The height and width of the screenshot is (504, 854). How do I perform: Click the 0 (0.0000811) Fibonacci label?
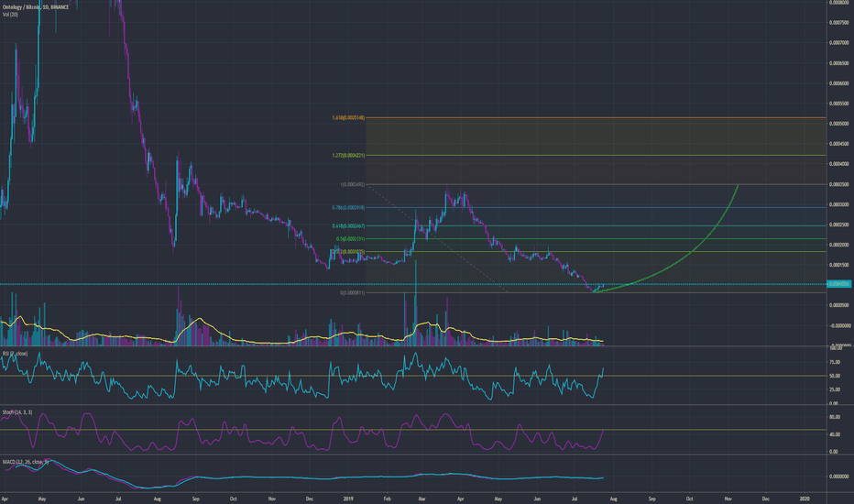tap(353, 293)
